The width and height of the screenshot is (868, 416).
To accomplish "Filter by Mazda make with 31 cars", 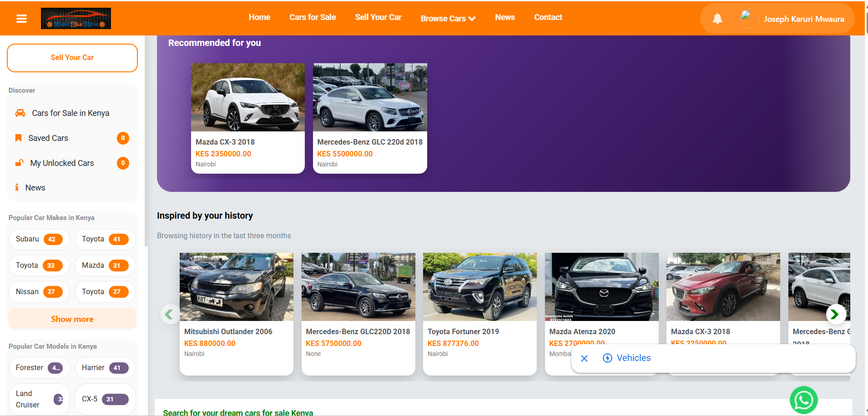I will pyautogui.click(x=105, y=266).
